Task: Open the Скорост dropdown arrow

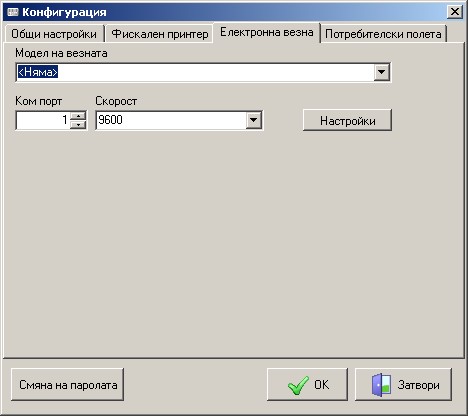Action: [x=254, y=120]
